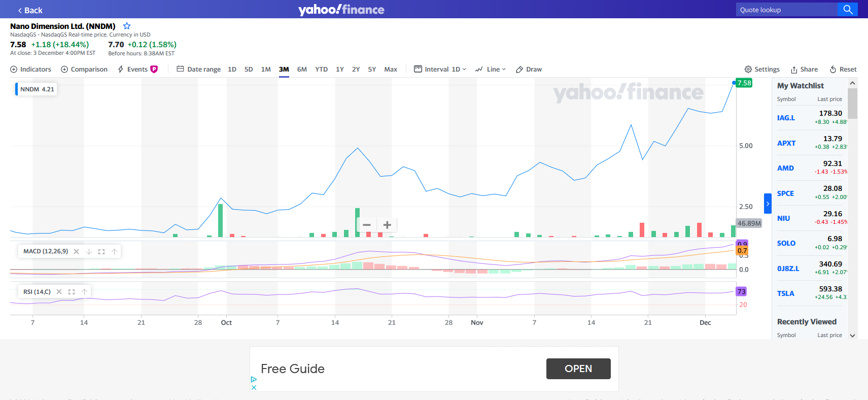Open SOLO in watchlist
The image size is (868, 400).
(x=786, y=243)
